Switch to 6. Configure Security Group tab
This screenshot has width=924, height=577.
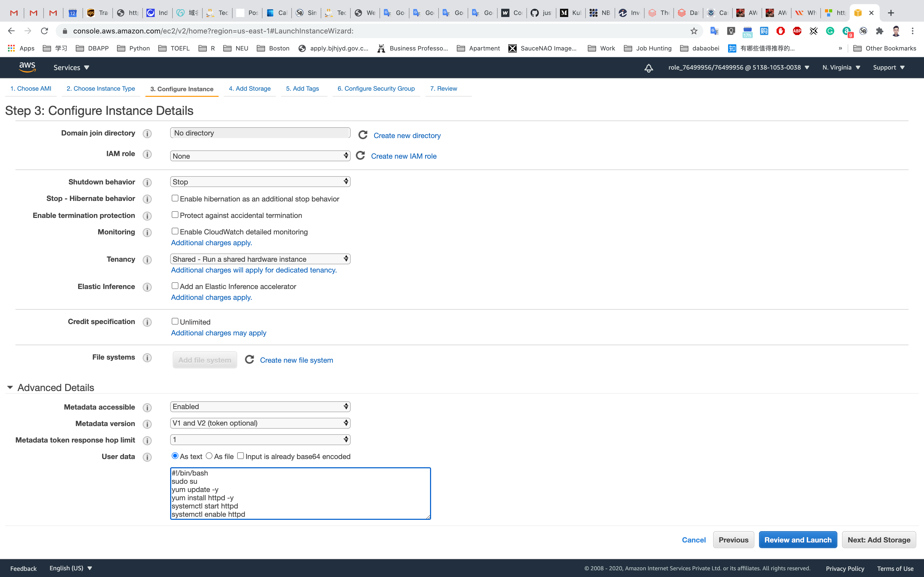coord(376,89)
